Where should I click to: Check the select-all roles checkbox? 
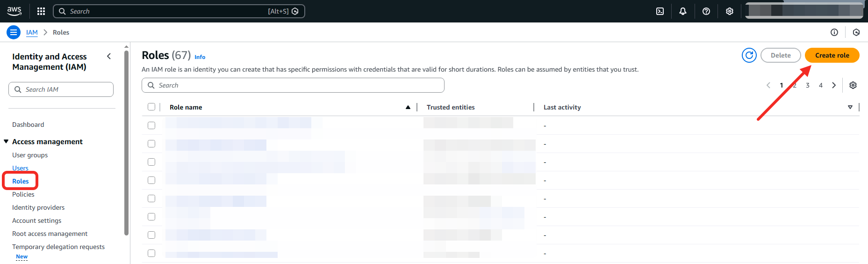coord(151,107)
